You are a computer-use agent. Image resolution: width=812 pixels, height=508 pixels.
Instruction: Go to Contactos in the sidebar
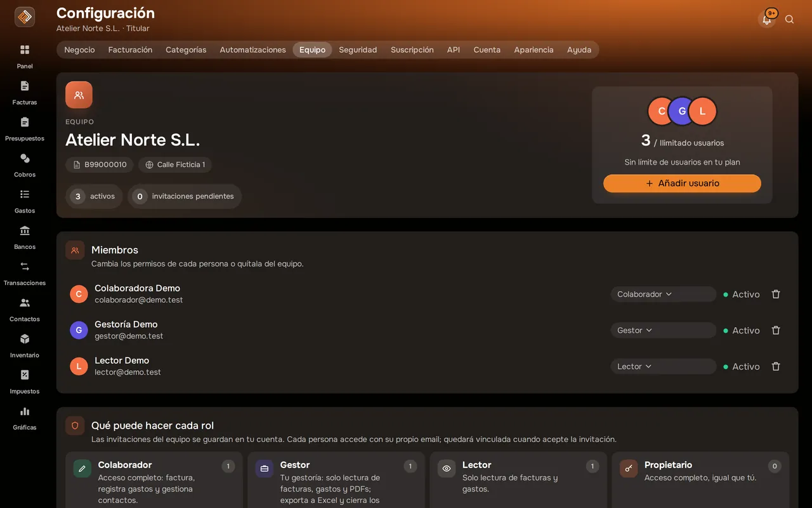click(x=25, y=309)
